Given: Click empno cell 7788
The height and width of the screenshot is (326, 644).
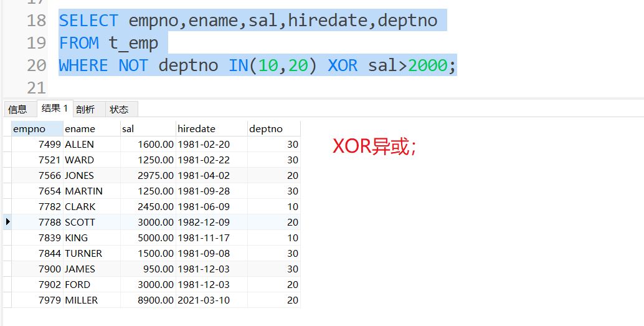Looking at the screenshot, I should 37,223.
